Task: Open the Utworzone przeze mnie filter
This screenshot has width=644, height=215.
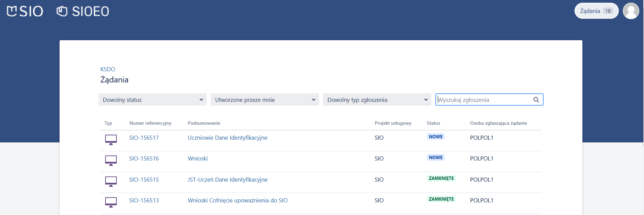Action: pos(264,100)
